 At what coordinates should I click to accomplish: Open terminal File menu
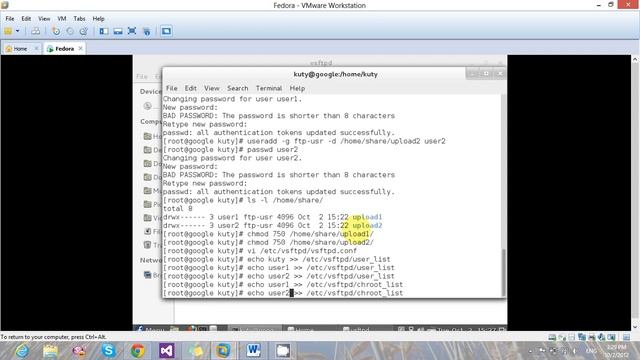(171, 88)
